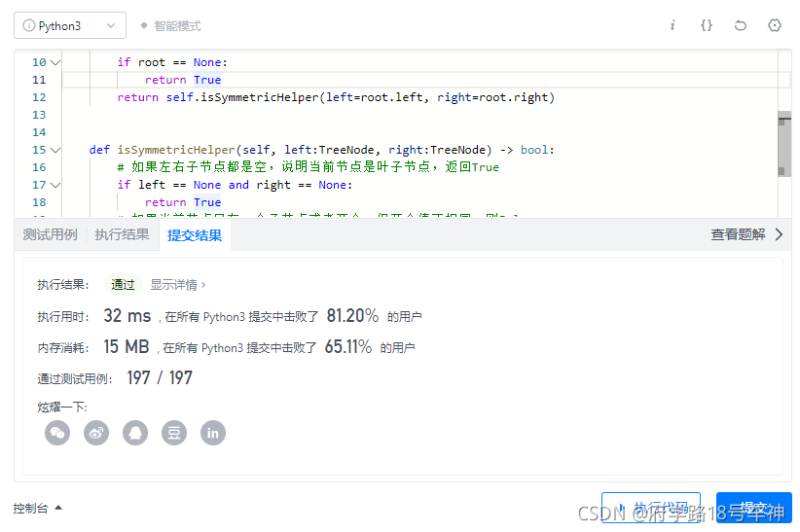Collapse the code fold at line 17
This screenshot has height=532, width=800.
coord(55,185)
